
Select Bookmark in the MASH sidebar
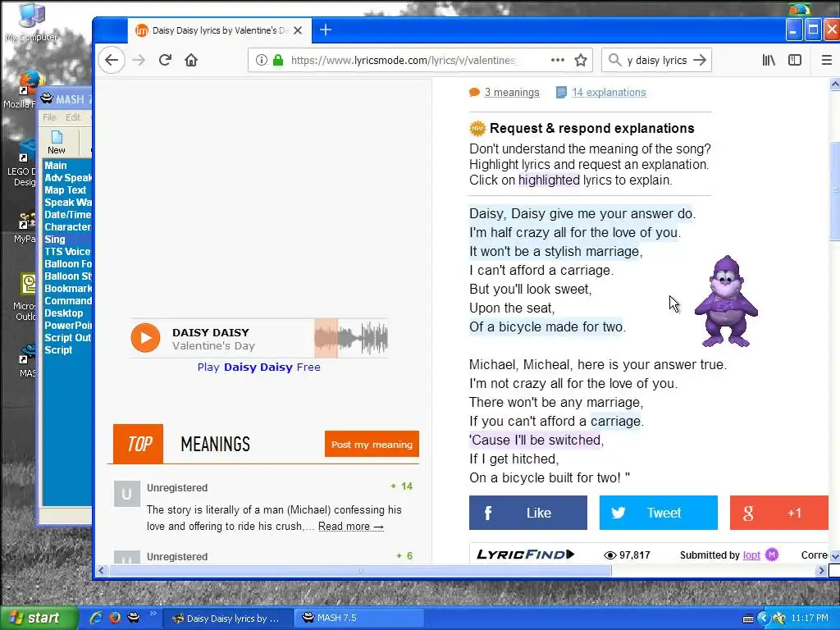[68, 288]
